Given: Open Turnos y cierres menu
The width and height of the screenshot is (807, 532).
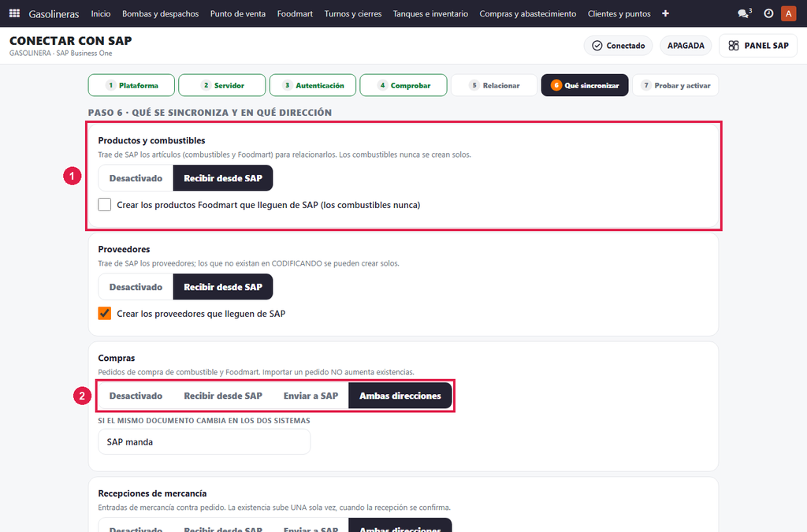Looking at the screenshot, I should coord(353,14).
